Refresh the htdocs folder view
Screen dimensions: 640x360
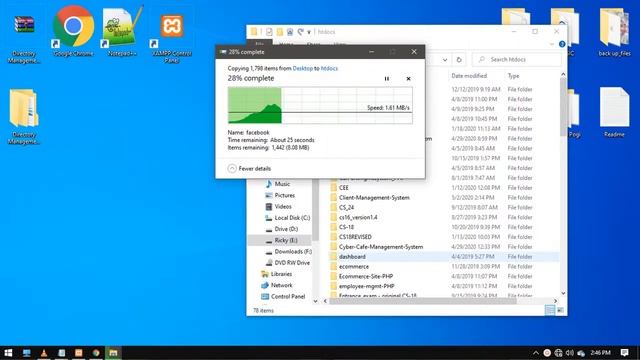point(459,60)
